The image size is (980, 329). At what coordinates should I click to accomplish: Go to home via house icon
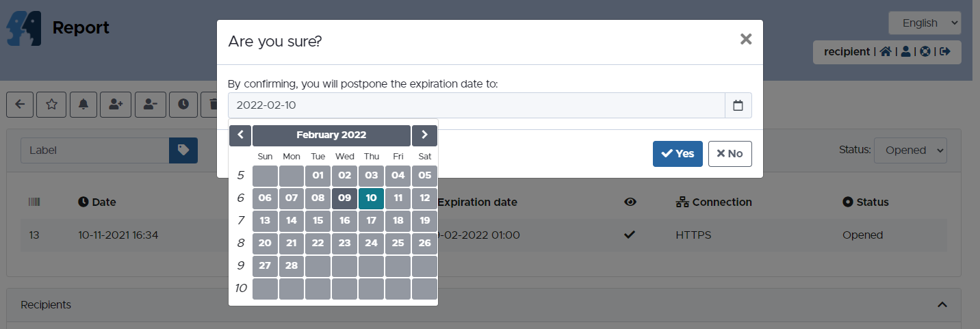[886, 51]
